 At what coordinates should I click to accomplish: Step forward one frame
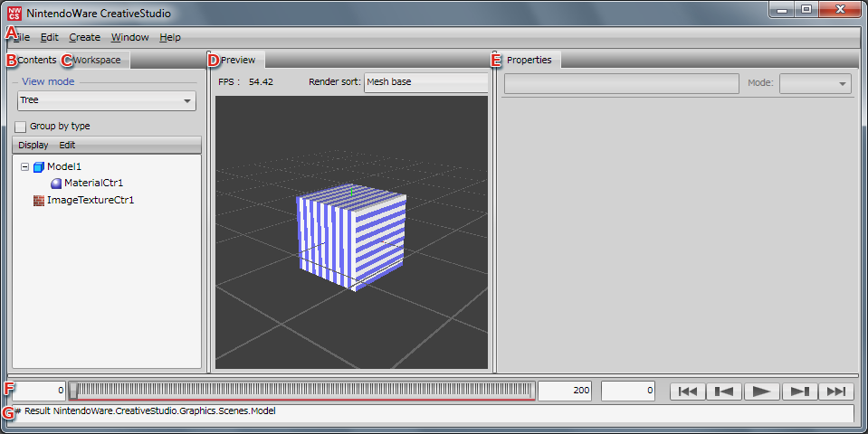[x=799, y=391]
